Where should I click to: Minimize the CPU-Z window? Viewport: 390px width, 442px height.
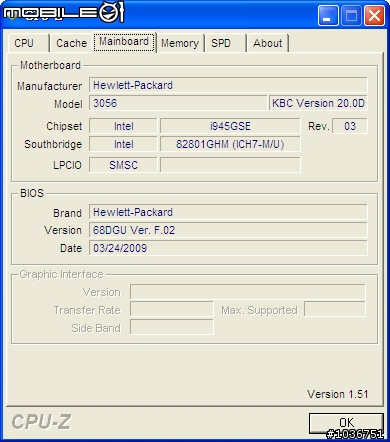pyautogui.click(x=328, y=16)
